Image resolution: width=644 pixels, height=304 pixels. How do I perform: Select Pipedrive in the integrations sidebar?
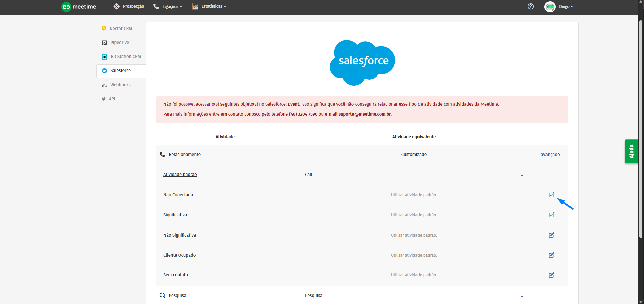click(x=119, y=43)
